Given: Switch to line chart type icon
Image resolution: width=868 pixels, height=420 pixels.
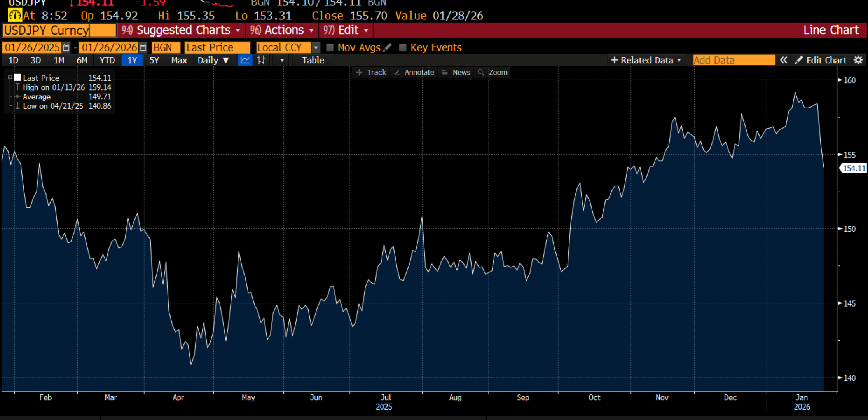Looking at the screenshot, I should [x=245, y=60].
